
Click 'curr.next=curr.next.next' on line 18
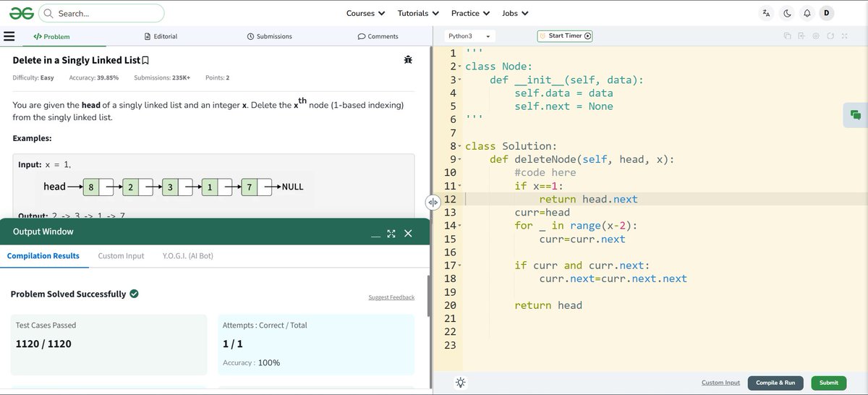point(613,279)
